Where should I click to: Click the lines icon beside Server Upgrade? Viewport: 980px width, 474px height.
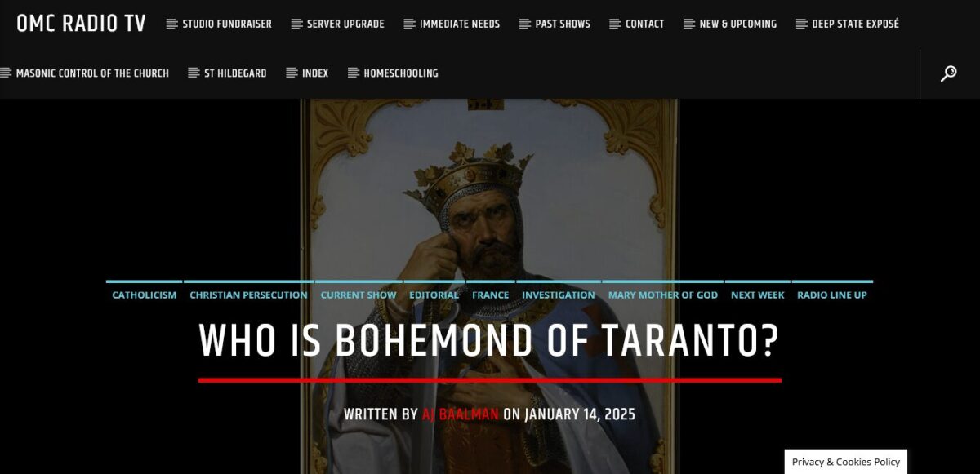[296, 24]
